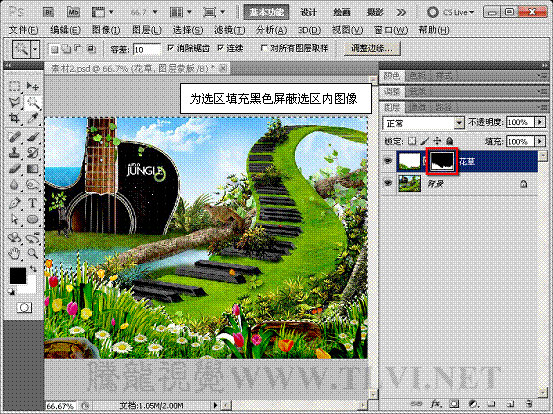Viewport: 553px width, 414px height.
Task: Hide the 背景 layer
Action: point(388,184)
